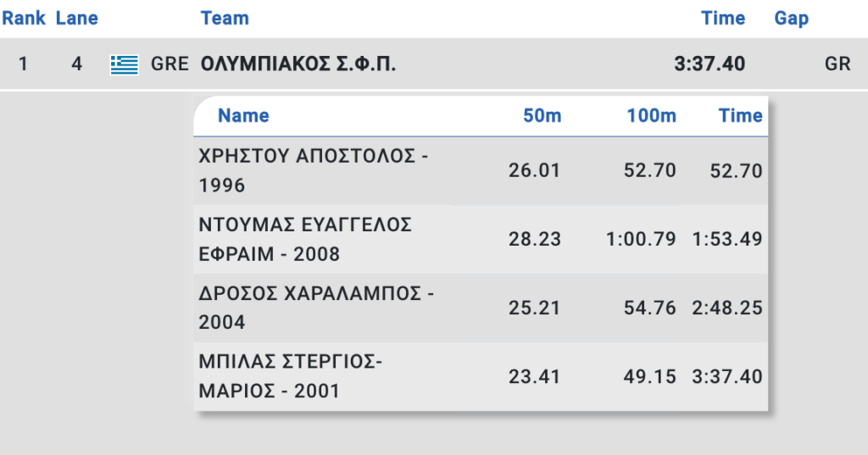
Task: Click the 50m header in splits table
Action: [542, 116]
